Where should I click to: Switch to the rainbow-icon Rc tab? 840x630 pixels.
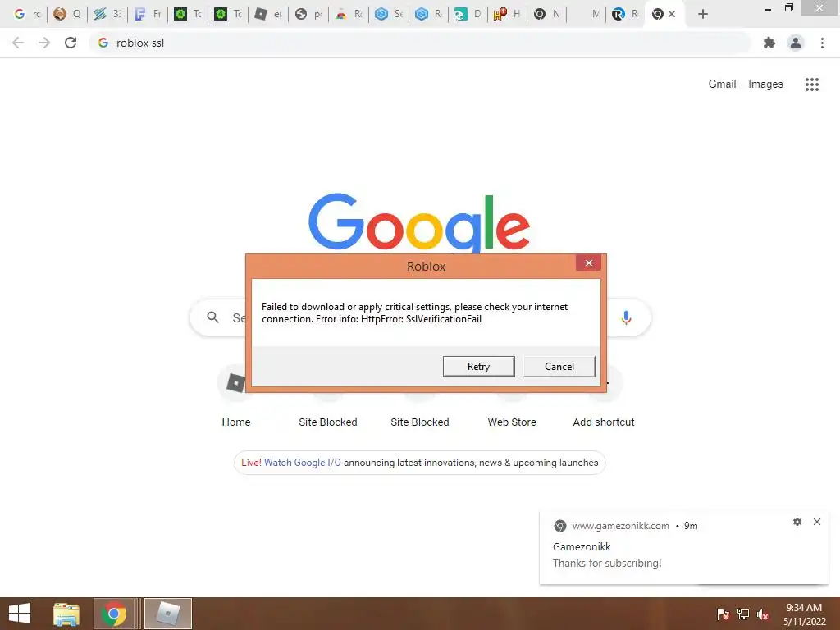coord(349,14)
